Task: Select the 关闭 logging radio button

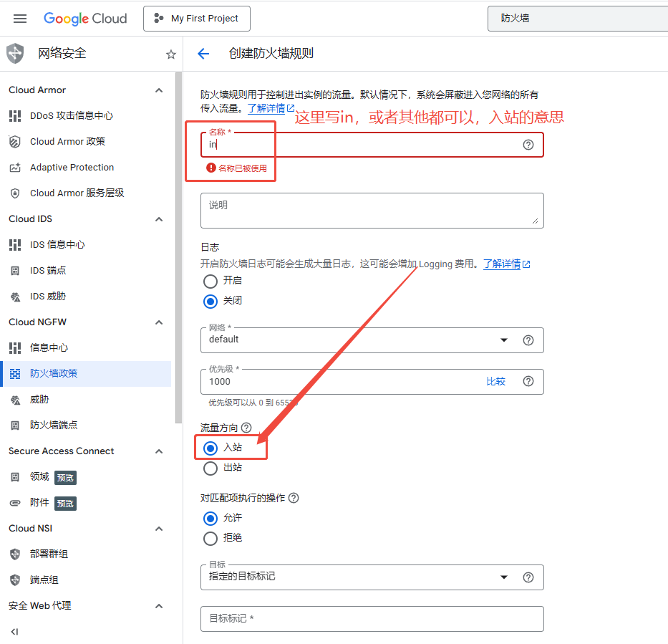Action: [210, 302]
